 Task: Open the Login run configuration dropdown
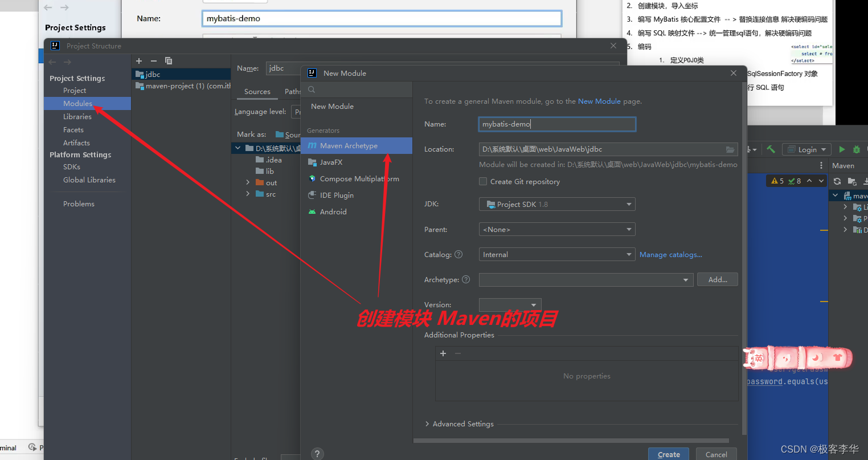tap(807, 149)
